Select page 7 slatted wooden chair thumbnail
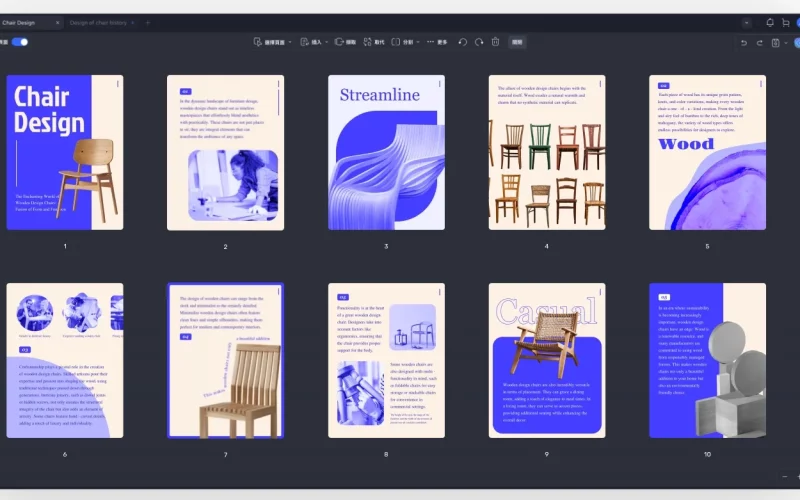Image resolution: width=800 pixels, height=500 pixels. point(226,360)
